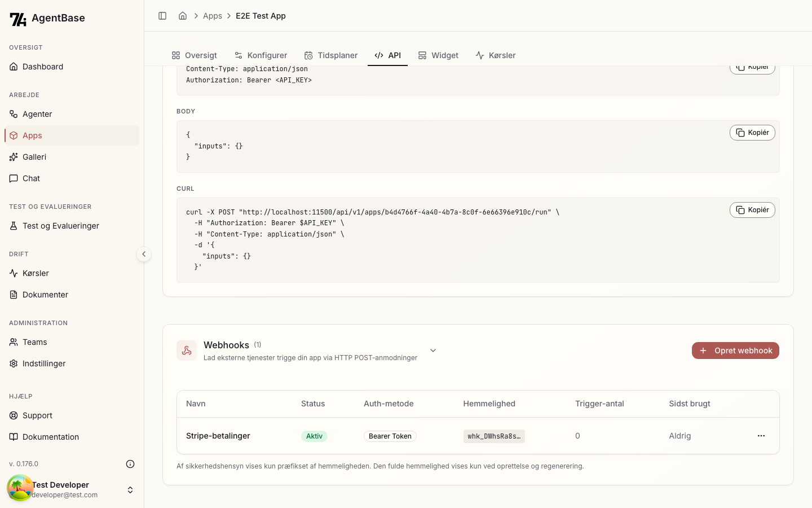Switch to the Kørsler tab
The height and width of the screenshot is (508, 812).
coord(496,55)
